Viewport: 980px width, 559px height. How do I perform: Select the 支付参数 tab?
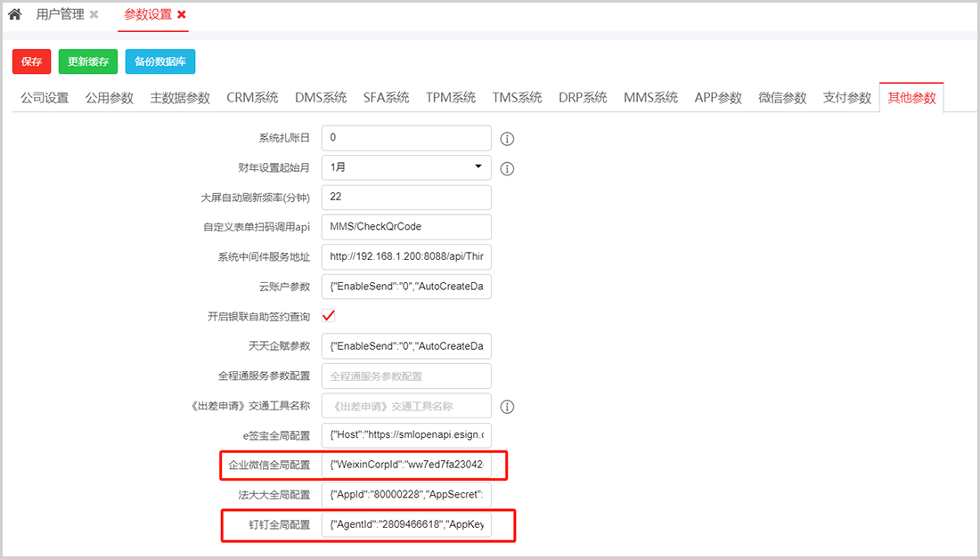point(846,98)
